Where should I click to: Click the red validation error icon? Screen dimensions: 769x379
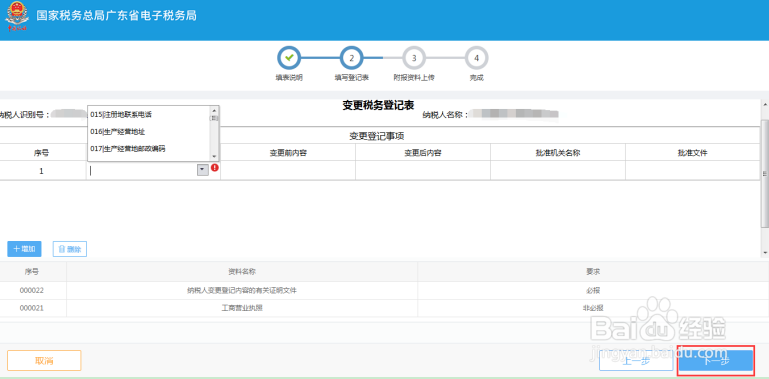coord(214,168)
